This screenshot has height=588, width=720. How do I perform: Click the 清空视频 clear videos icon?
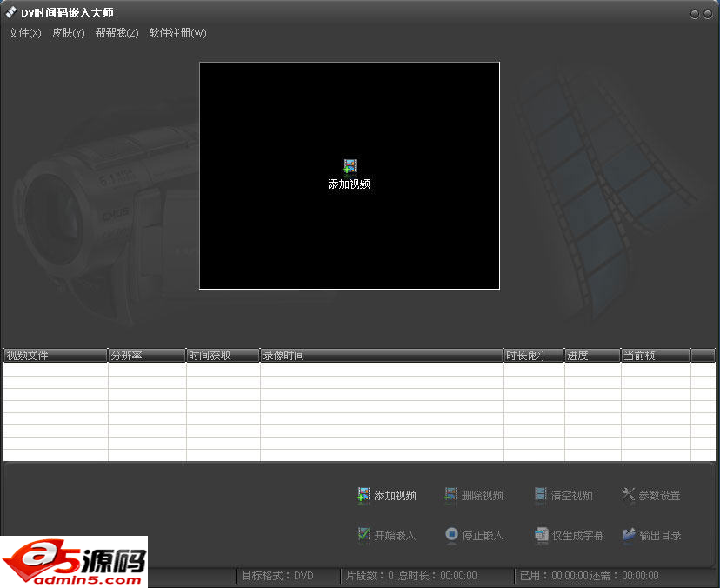point(540,495)
